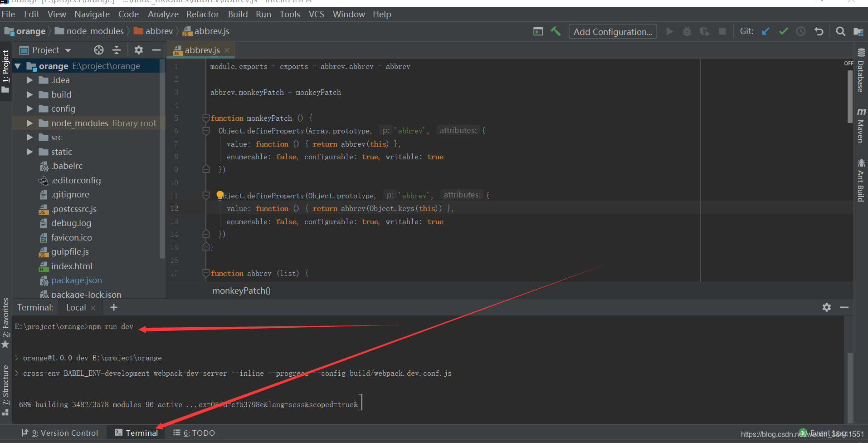This screenshot has height=443, width=868.
Task: Click the Build Project hammer icon
Action: coord(556,31)
